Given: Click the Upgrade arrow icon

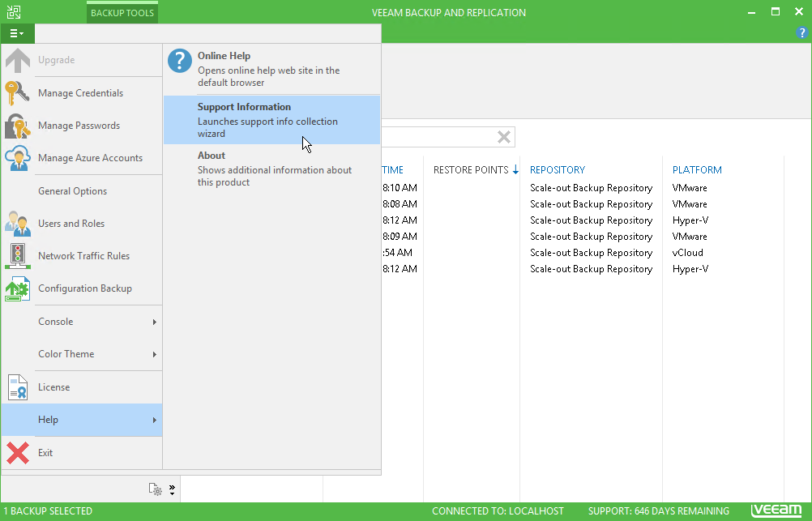Looking at the screenshot, I should coord(18,60).
